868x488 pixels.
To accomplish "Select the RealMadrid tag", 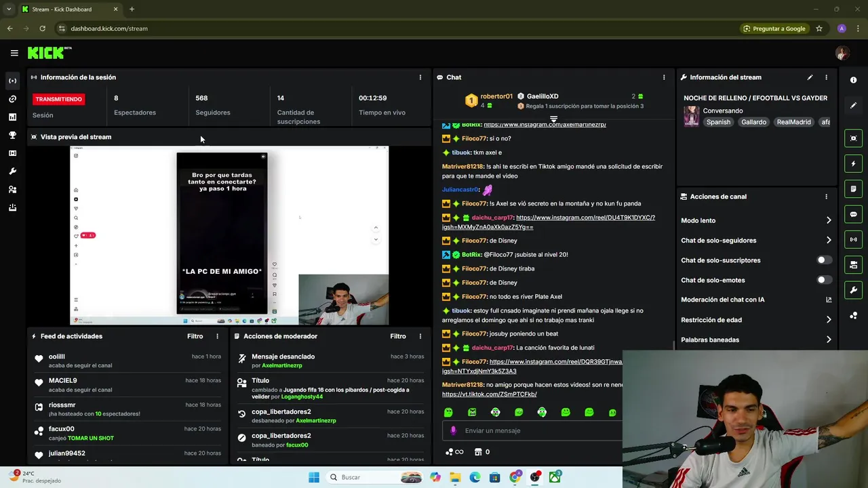I will [x=793, y=122].
